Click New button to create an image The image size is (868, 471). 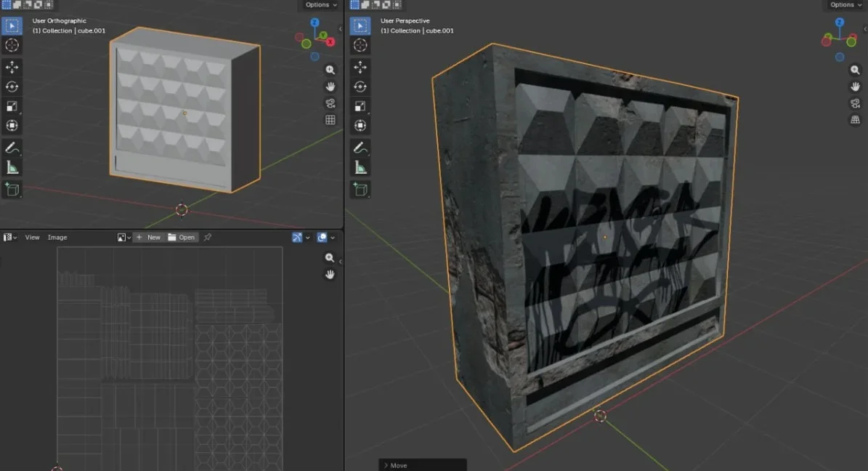tap(149, 238)
